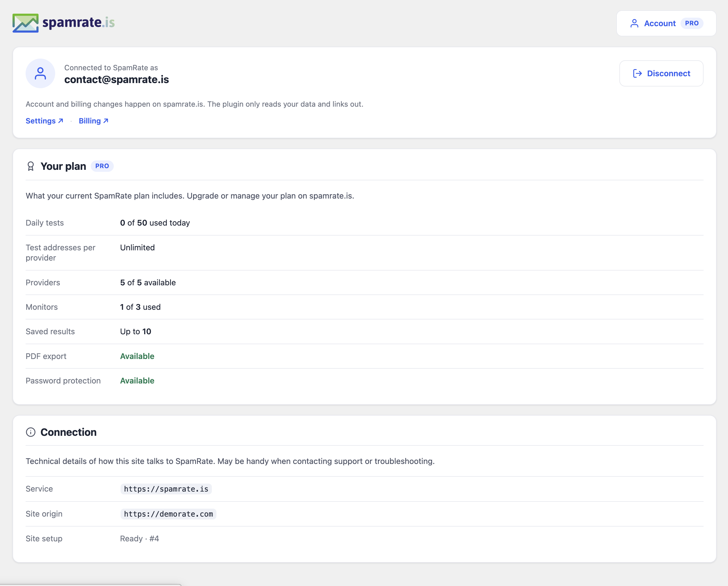
Task: Click the 'Connected to SpamRate as' text
Action: point(111,67)
